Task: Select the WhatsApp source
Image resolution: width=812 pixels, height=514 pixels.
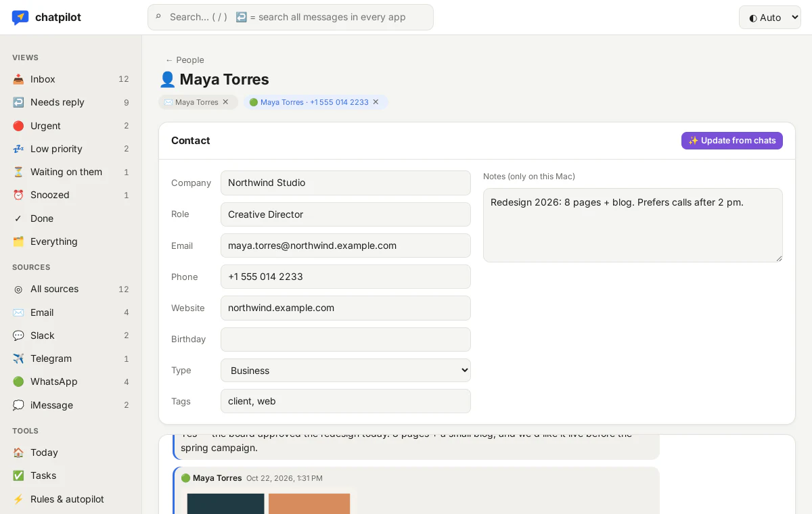Action: [71, 381]
